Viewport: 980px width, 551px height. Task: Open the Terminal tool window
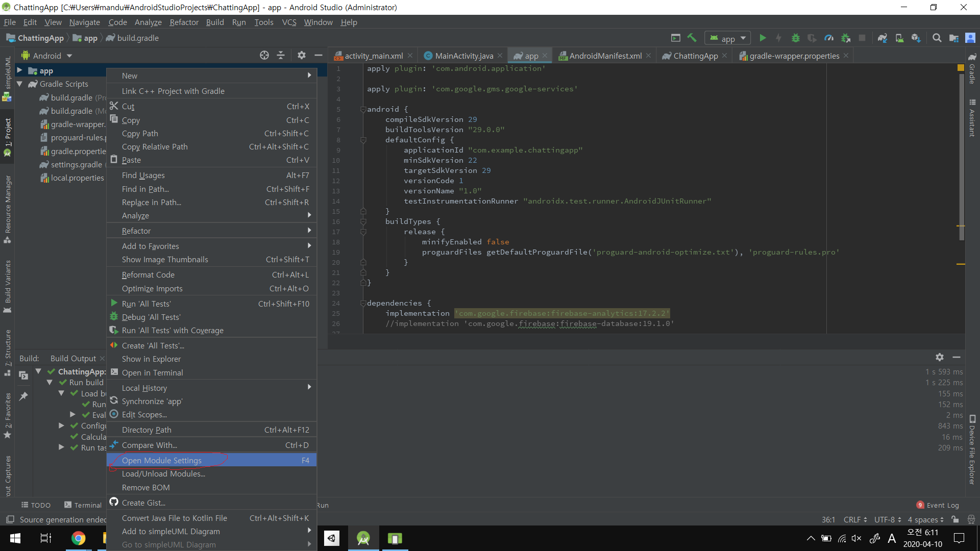coord(83,505)
